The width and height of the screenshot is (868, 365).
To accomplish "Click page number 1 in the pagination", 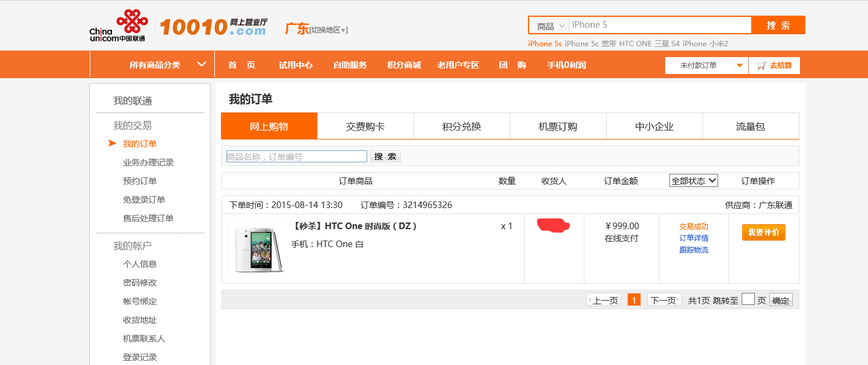I will pyautogui.click(x=634, y=299).
